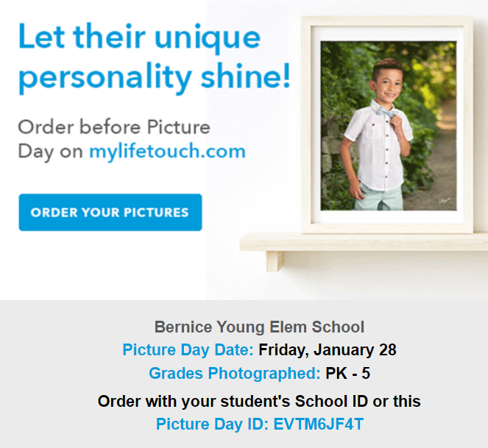Click the Picture Day ID label

click(212, 424)
